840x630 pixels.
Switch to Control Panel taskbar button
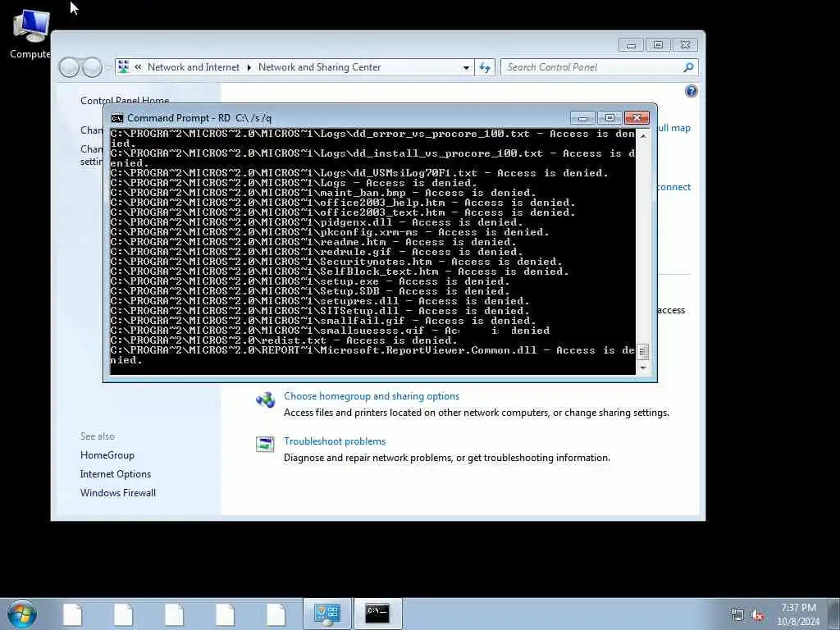[326, 614]
